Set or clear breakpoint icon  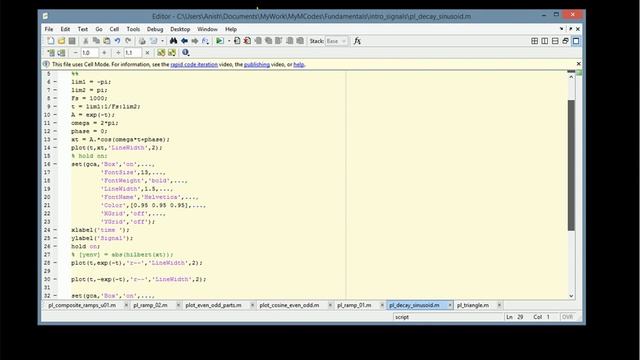pyautogui.click(x=237, y=41)
